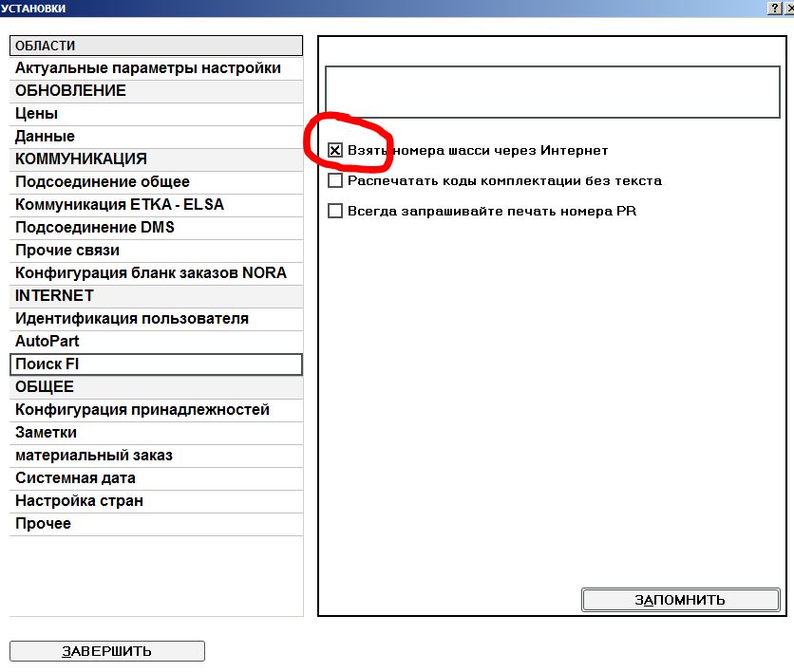Open 'Идентификация пользователя' page
794x672 pixels.
132,319
